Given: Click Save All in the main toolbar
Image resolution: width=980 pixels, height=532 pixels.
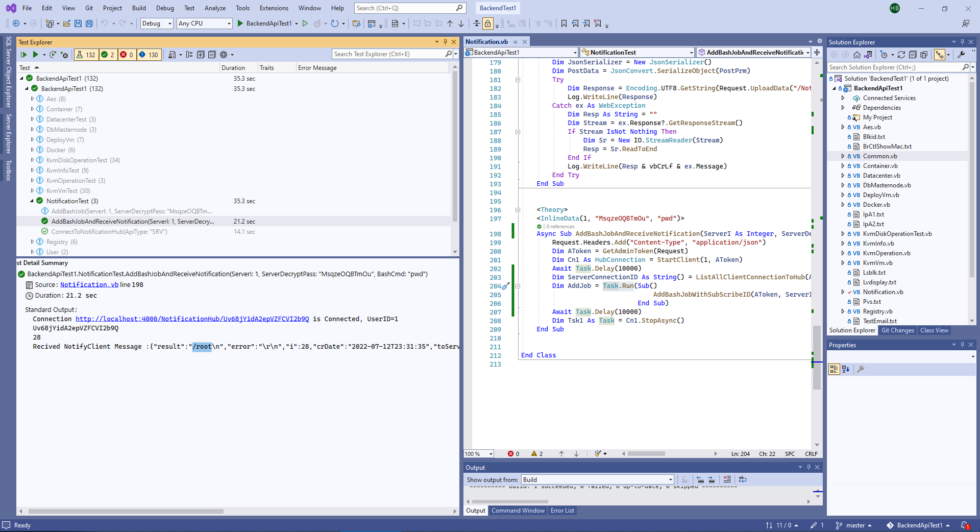Looking at the screenshot, I should point(89,23).
